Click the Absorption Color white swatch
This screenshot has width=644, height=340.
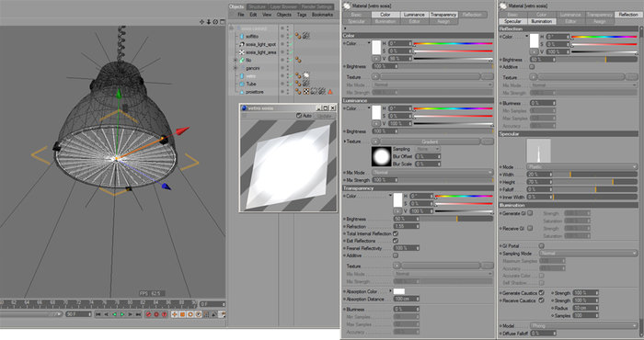click(398, 291)
